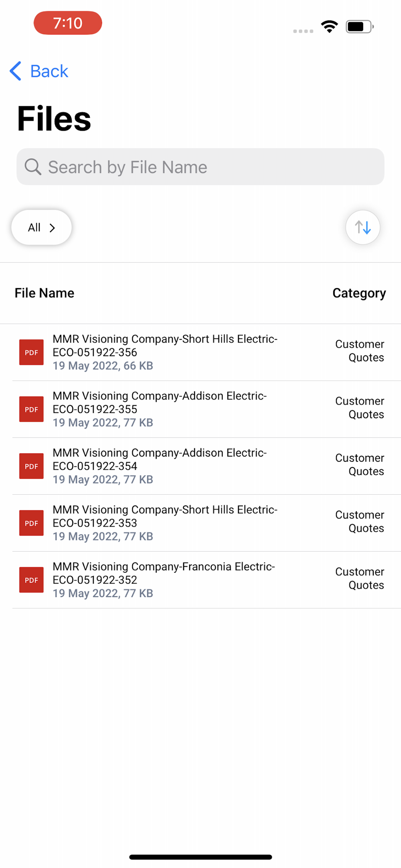Go Back to the previous screen
The height and width of the screenshot is (868, 401).
tap(49, 71)
